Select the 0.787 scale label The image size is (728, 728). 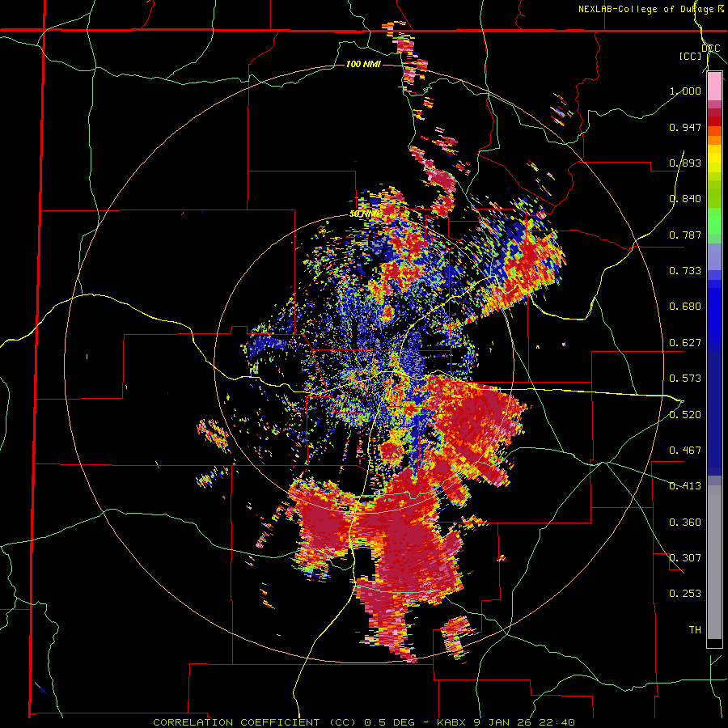(685, 235)
